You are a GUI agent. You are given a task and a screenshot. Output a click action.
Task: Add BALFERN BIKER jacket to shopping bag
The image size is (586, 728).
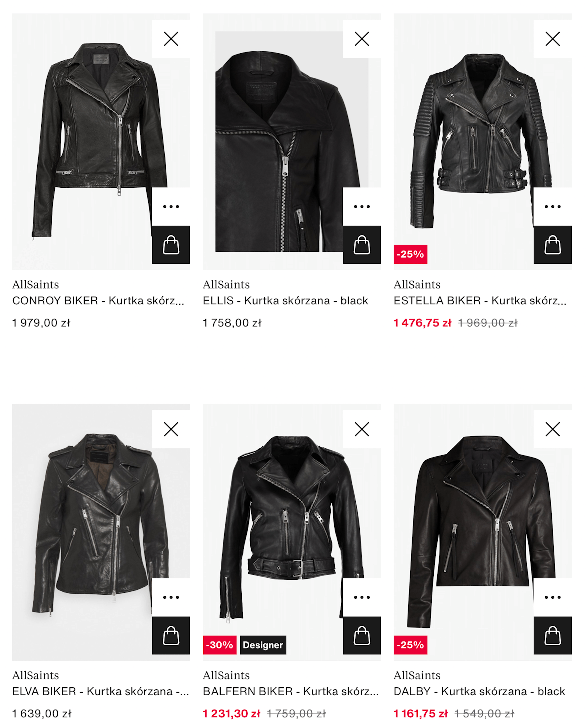(362, 636)
